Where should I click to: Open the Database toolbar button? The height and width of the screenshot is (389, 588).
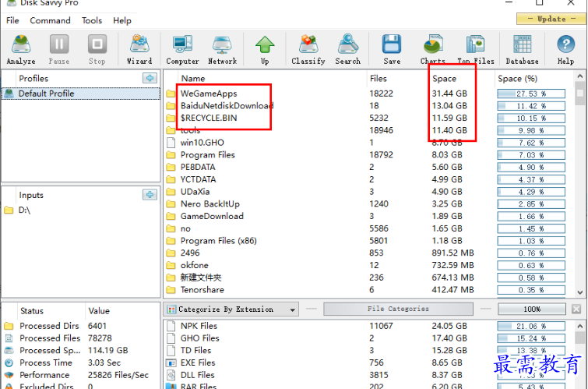pyautogui.click(x=522, y=50)
